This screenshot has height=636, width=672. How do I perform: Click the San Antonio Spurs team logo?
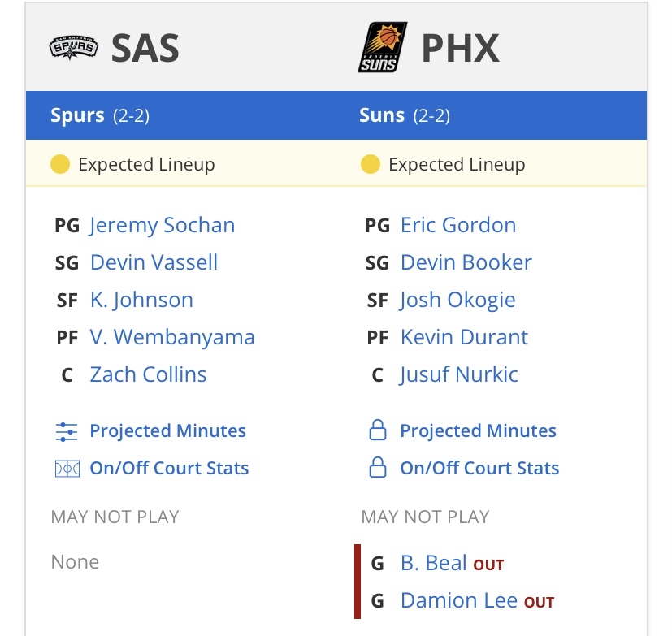74,48
